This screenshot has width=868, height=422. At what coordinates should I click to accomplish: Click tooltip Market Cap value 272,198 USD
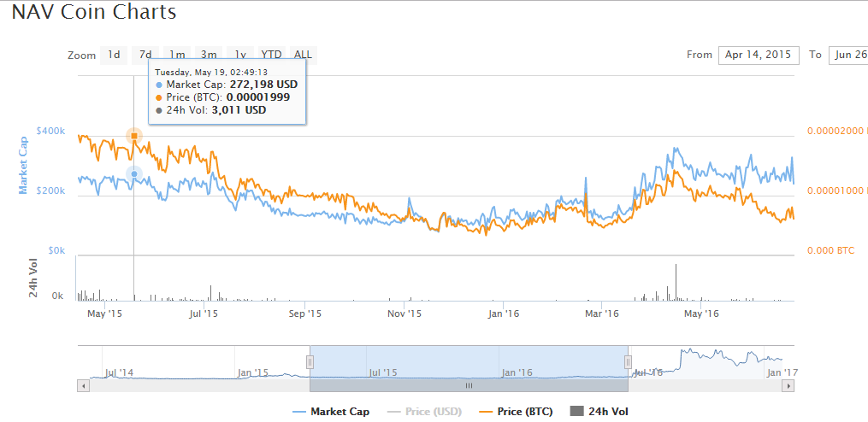(x=263, y=85)
